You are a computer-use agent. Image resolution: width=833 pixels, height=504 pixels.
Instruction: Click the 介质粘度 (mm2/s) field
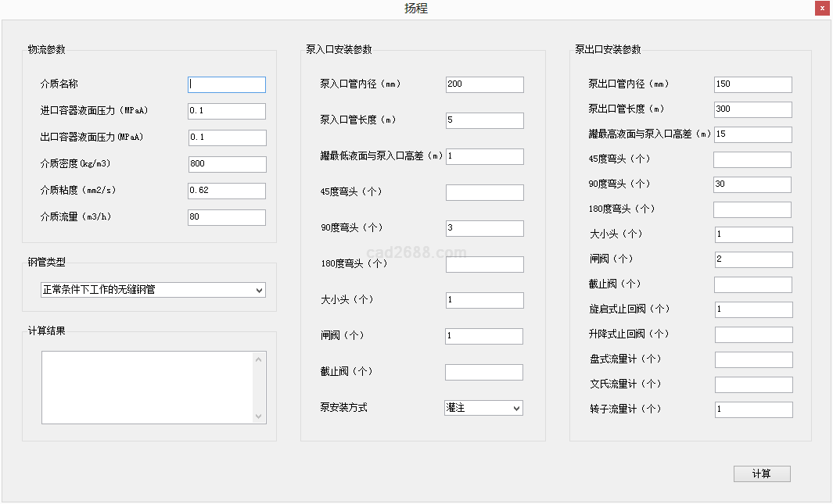(x=227, y=191)
